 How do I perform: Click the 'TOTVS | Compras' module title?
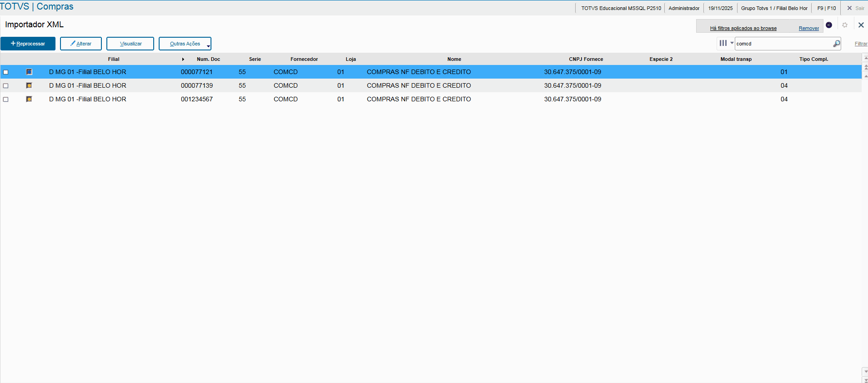click(37, 6)
